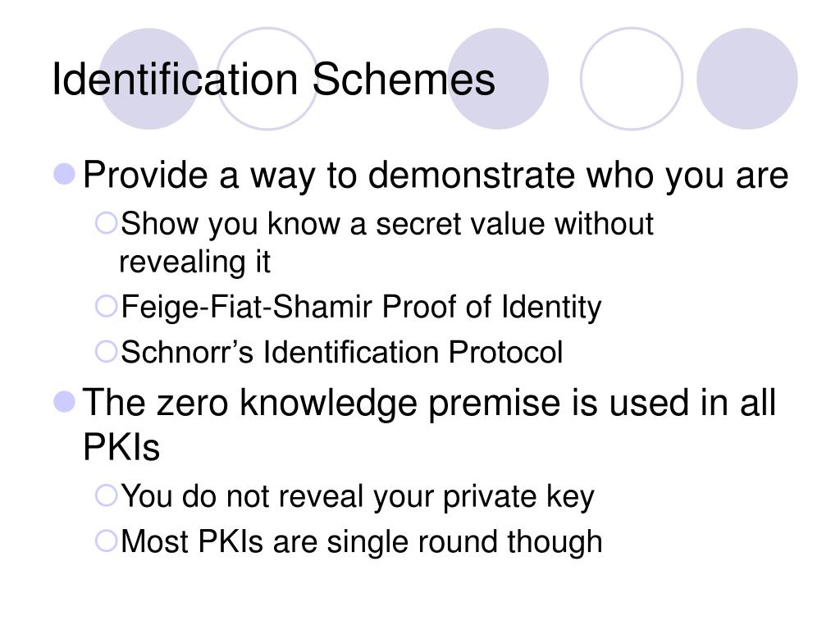Click the hollow bullet before 'Show you know'
This screenshot has height=630, width=840.
click(x=106, y=223)
